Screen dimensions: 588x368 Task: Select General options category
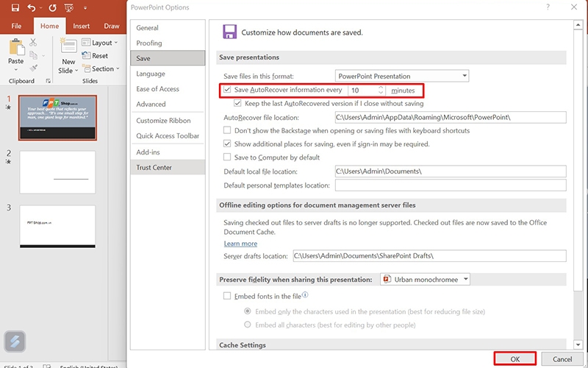[x=168, y=28]
